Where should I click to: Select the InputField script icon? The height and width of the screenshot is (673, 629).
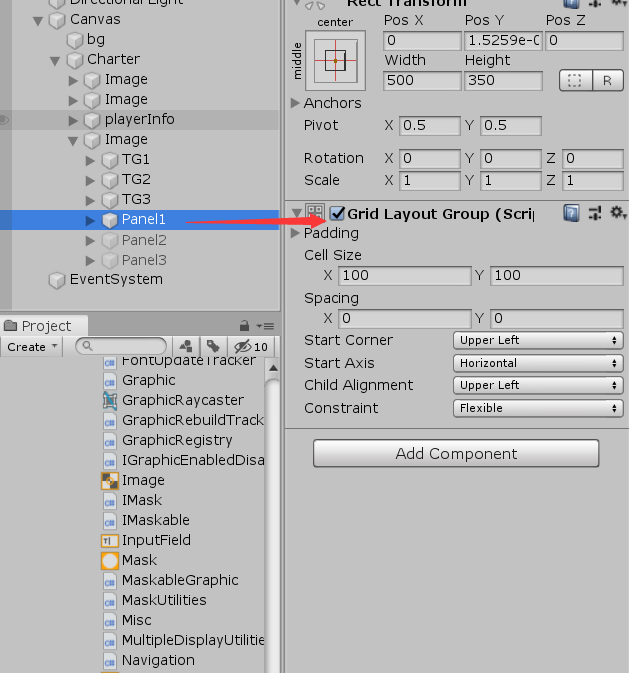click(110, 541)
